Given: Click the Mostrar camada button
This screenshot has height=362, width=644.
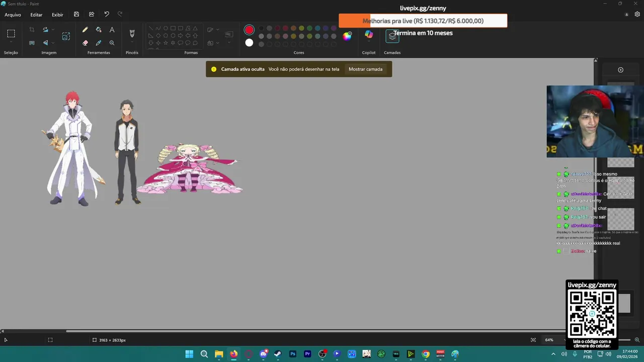Looking at the screenshot, I should click(x=366, y=69).
